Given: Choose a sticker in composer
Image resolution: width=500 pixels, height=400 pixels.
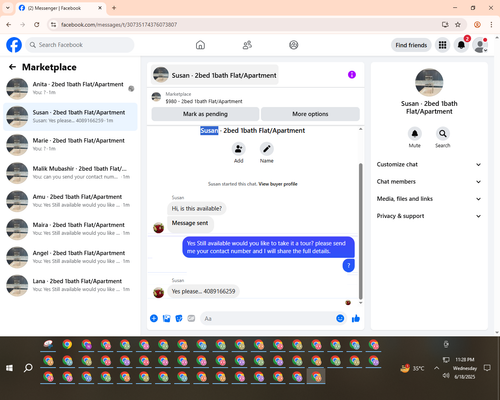Looking at the screenshot, I should coord(179,319).
